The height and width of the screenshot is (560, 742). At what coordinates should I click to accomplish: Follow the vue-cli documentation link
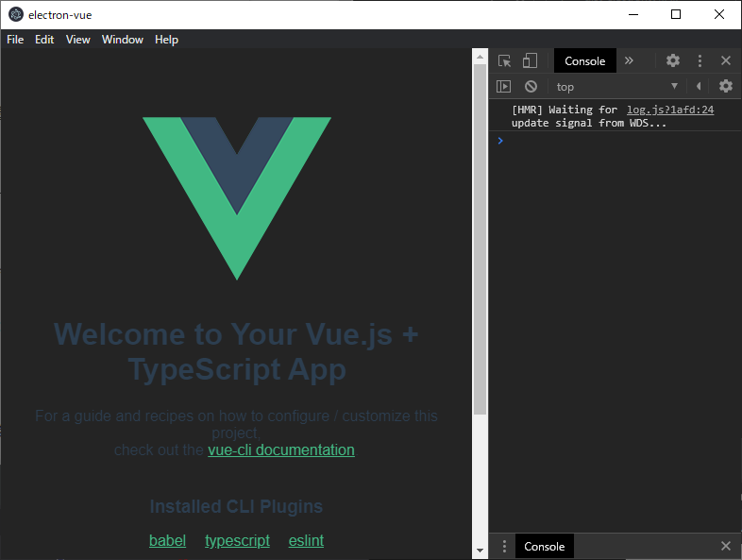[x=281, y=450]
